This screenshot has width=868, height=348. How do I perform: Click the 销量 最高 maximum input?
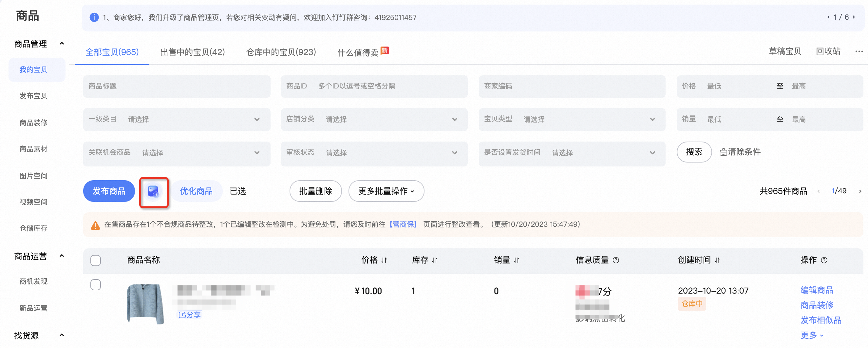824,119
